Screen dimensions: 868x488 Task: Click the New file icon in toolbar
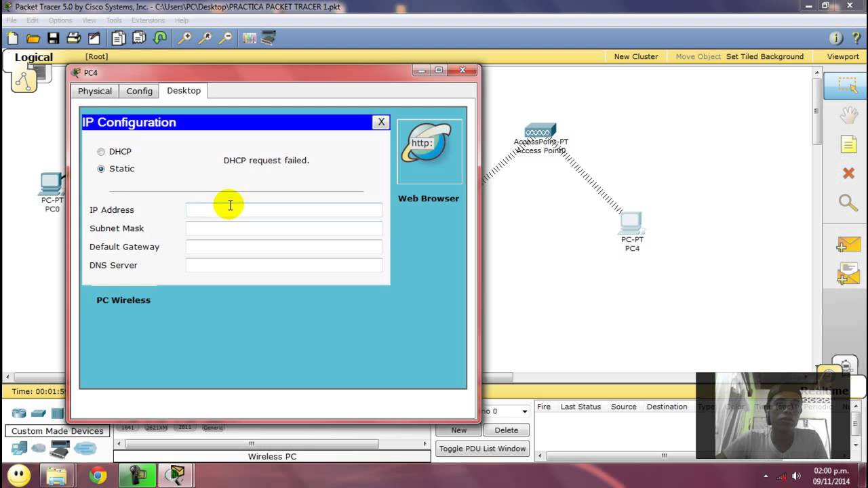point(13,39)
